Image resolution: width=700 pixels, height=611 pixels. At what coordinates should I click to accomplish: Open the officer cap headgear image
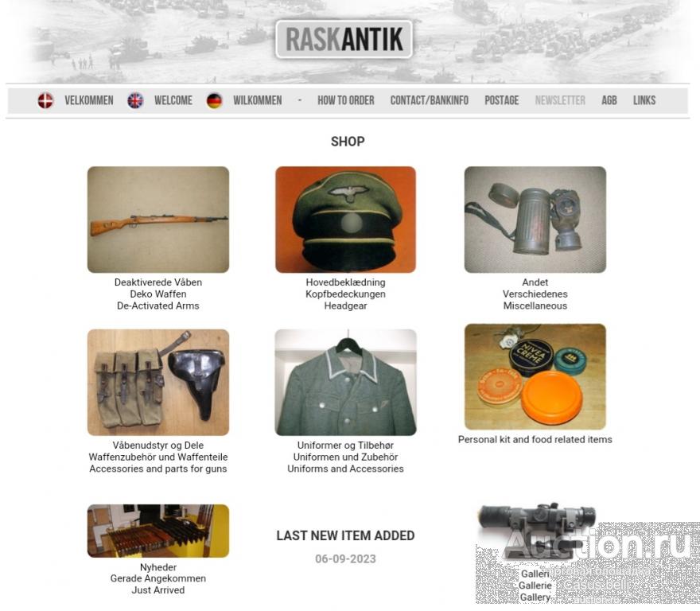coord(345,220)
